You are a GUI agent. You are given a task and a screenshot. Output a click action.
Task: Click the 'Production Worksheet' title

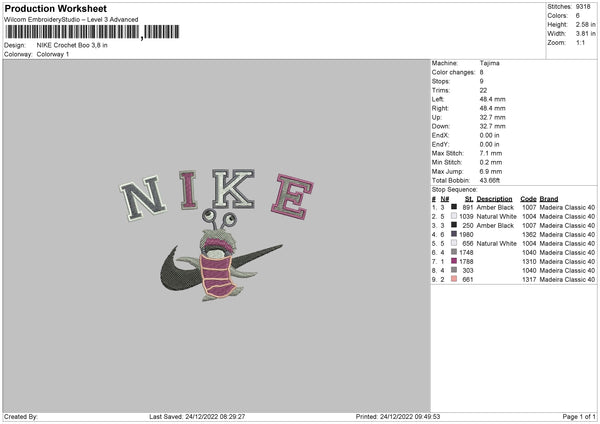(x=55, y=8)
